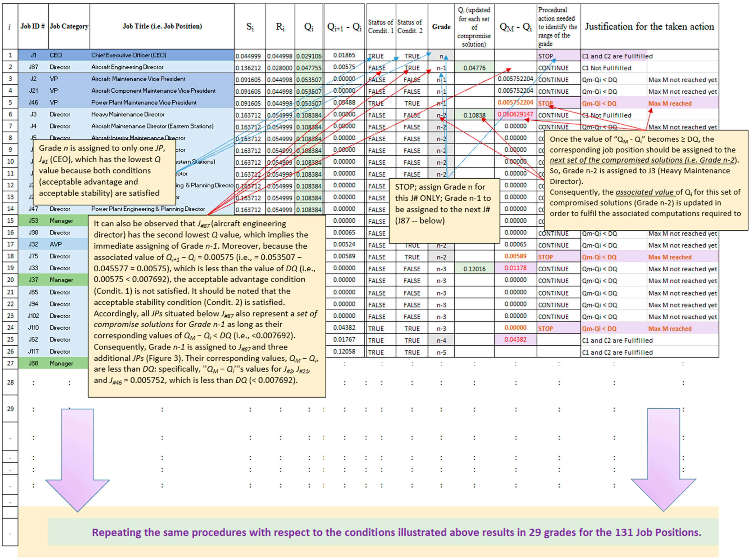Viewport: 751px width, 560px height.
Task: Click the 'Status of Condit. 1' header
Action: click(x=381, y=26)
